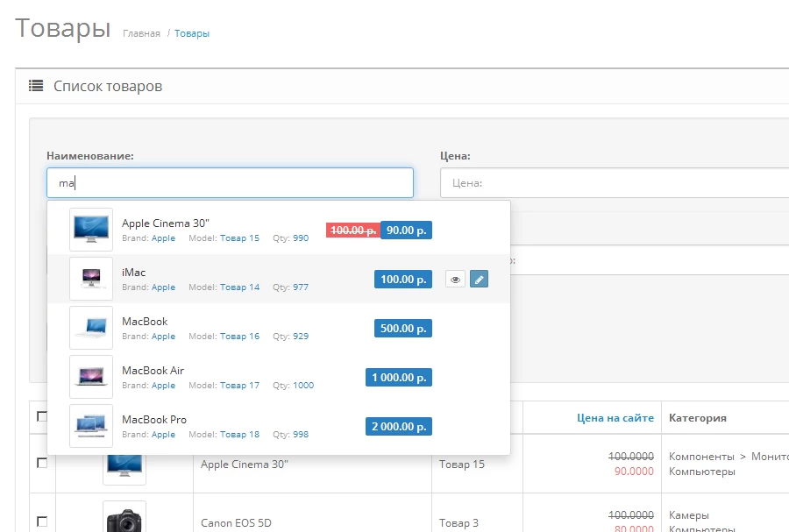
Task: Open the MacBook Pro suggestion thumbnail
Action: pyautogui.click(x=91, y=426)
